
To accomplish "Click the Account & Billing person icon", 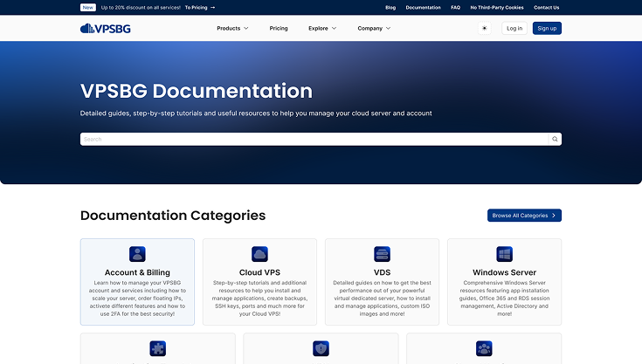I will 137,254.
